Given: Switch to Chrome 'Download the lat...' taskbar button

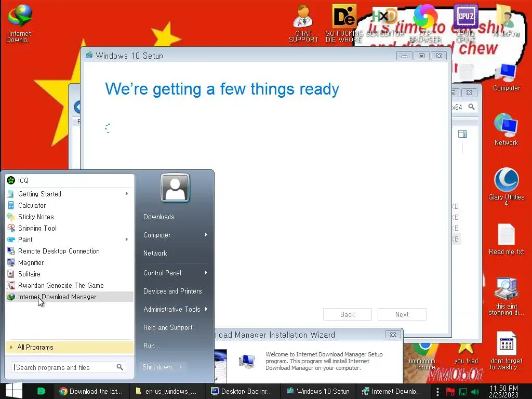Looking at the screenshot, I should pyautogui.click(x=90, y=391).
